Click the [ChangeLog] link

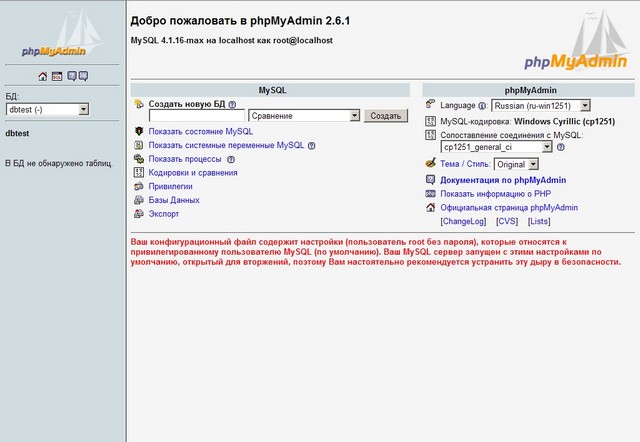click(x=463, y=221)
